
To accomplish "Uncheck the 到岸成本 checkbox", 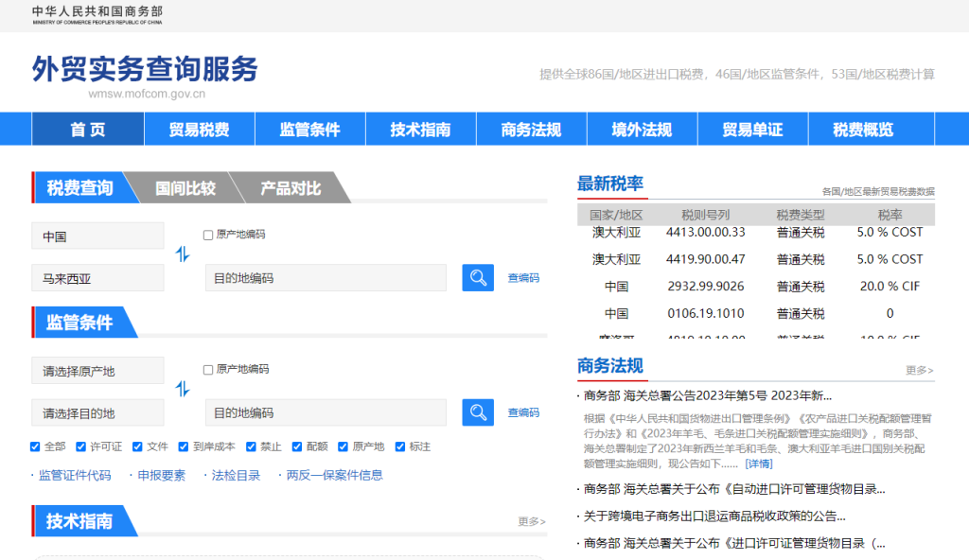I will pos(184,446).
